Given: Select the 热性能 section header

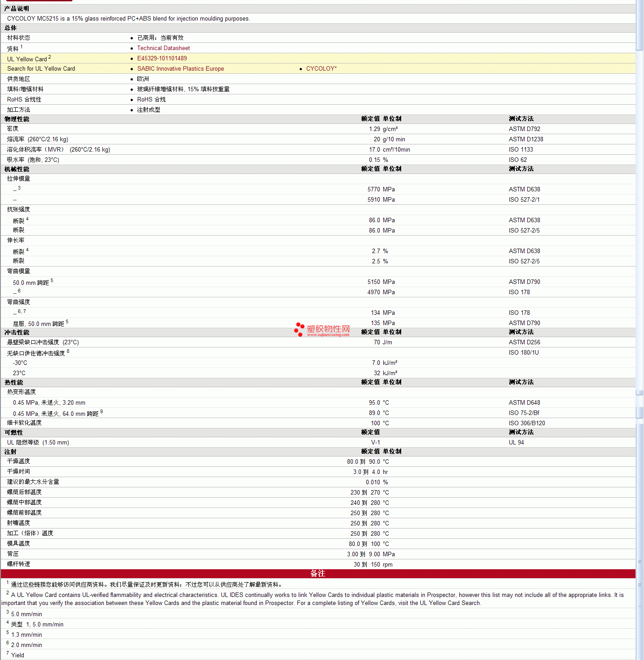Looking at the screenshot, I should tap(13, 383).
